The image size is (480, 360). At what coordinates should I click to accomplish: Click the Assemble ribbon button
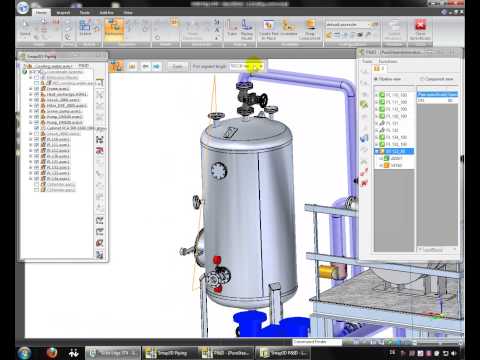[289, 28]
